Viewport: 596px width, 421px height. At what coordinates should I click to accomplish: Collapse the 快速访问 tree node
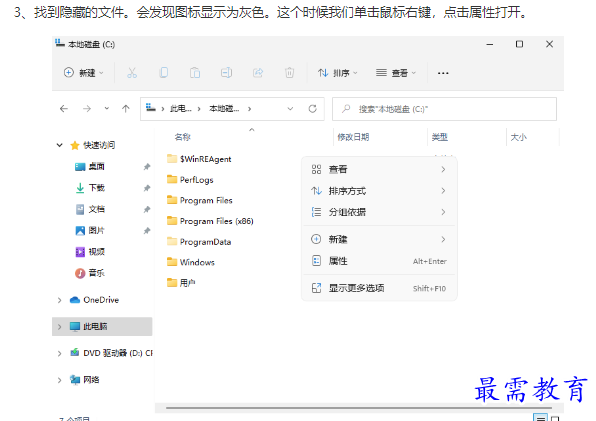[60, 145]
